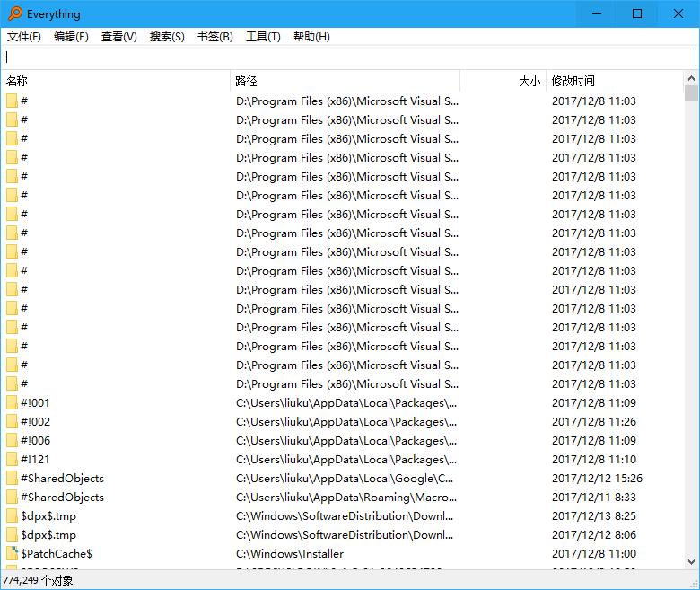Open the 查看(V) menu
The width and height of the screenshot is (700, 590).
click(119, 37)
